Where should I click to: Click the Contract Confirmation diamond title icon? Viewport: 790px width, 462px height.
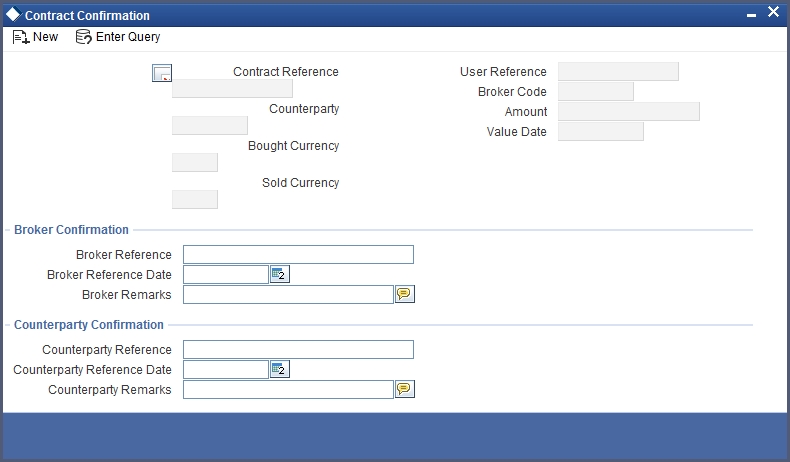pyautogui.click(x=14, y=15)
